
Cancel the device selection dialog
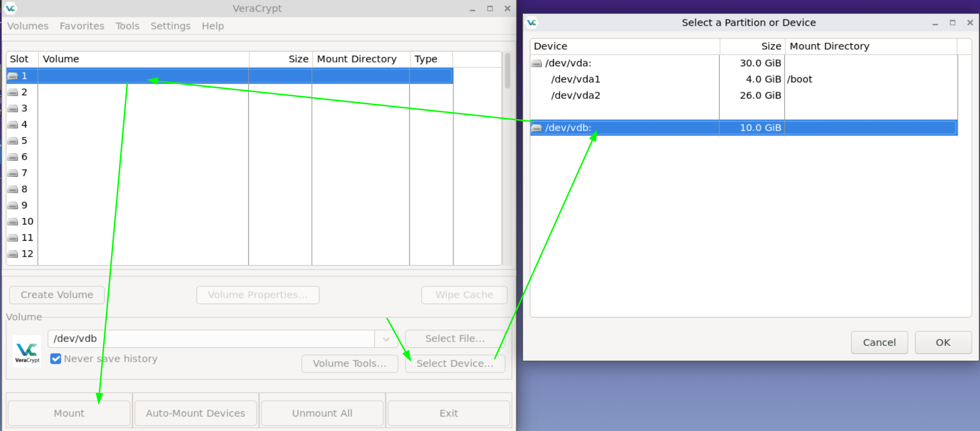879,343
